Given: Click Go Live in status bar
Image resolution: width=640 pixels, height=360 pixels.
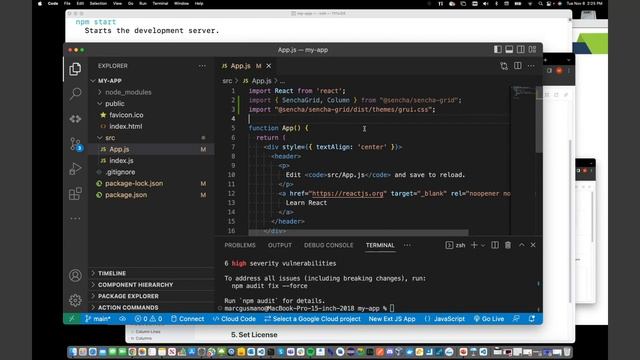Looking at the screenshot, I should click(489, 319).
